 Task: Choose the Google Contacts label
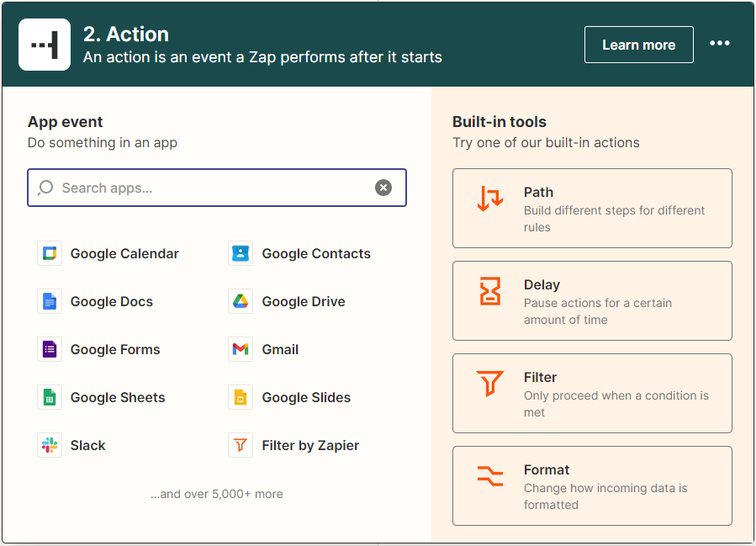click(316, 254)
